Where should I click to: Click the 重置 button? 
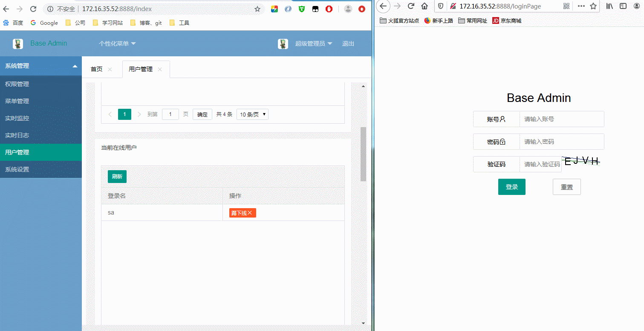(567, 187)
